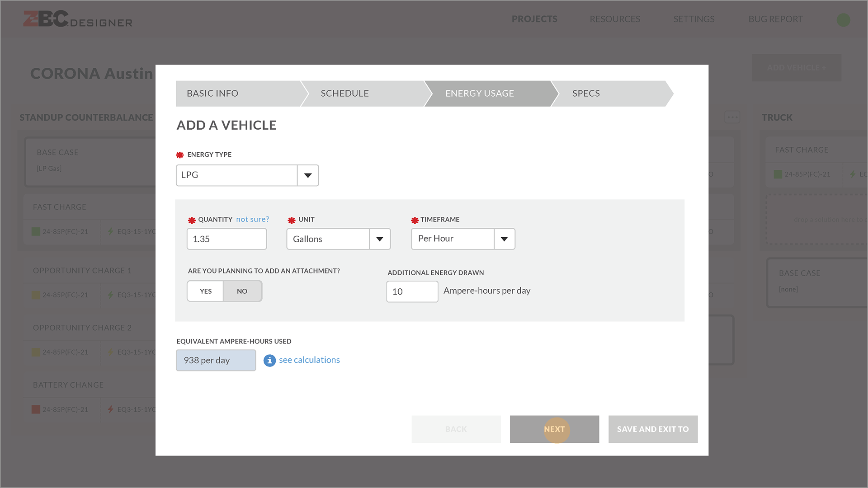Click lightning icon in Opportunity Charge 2 row
868x488 pixels.
[110, 352]
